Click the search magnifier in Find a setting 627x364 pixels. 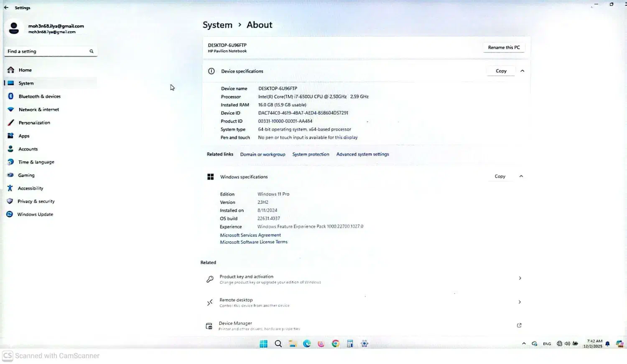coord(92,51)
